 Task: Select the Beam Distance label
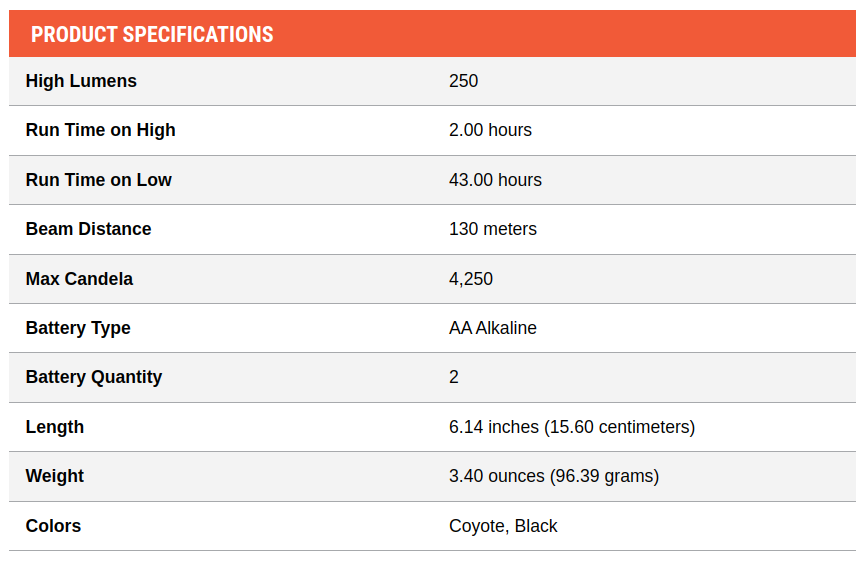(x=88, y=229)
